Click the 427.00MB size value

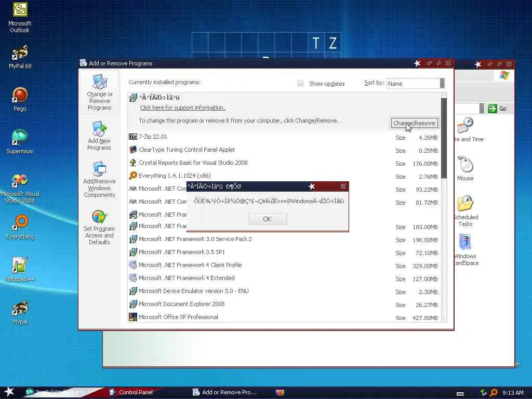(x=425, y=318)
